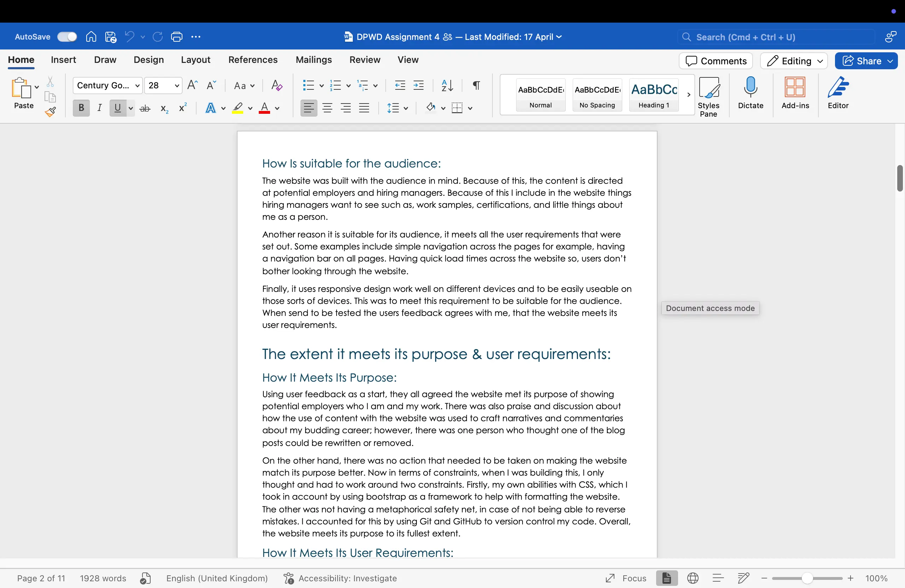Viewport: 905px width, 588px height.
Task: Sort the selected text
Action: pyautogui.click(x=447, y=86)
